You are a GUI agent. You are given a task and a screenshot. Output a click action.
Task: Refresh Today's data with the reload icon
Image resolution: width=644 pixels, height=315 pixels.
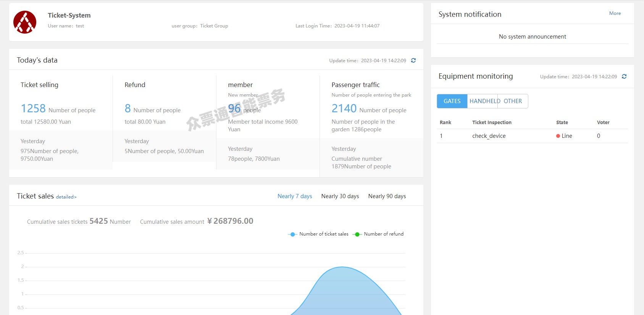click(413, 60)
